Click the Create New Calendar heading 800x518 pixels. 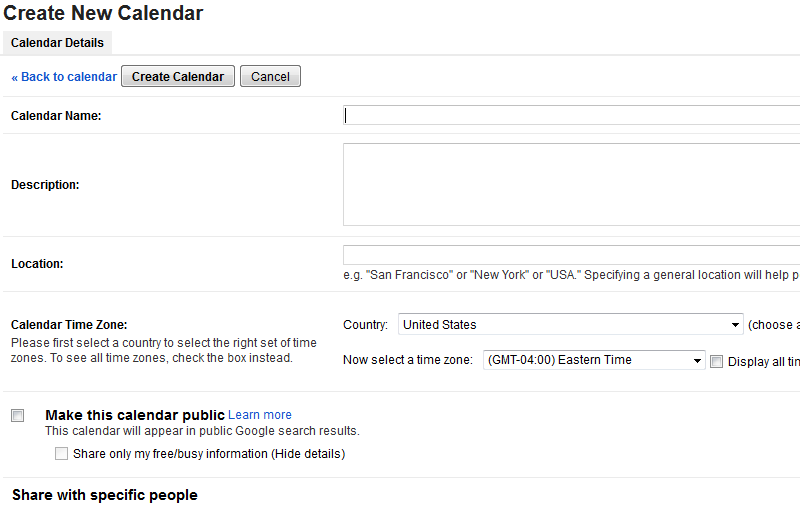103,13
